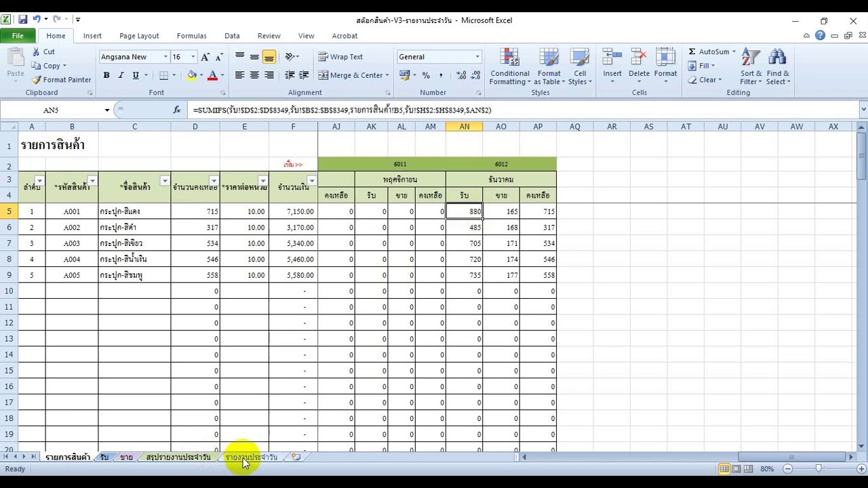868x488 pixels.
Task: Increase font size with Grow Font icon
Action: [x=205, y=57]
